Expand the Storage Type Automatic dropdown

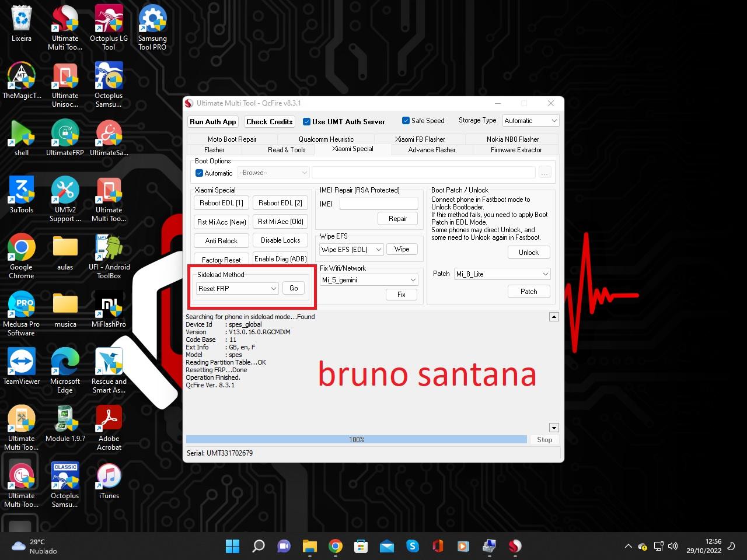point(530,121)
